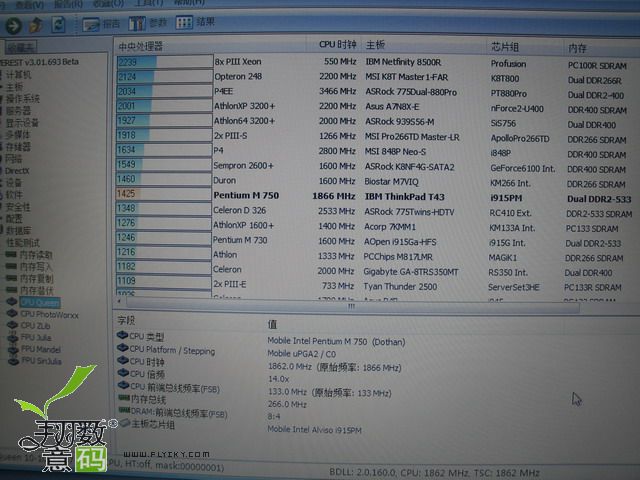This screenshot has height=480, width=640.
Task: Click the FPU Julia tree icon
Action: coord(13,337)
